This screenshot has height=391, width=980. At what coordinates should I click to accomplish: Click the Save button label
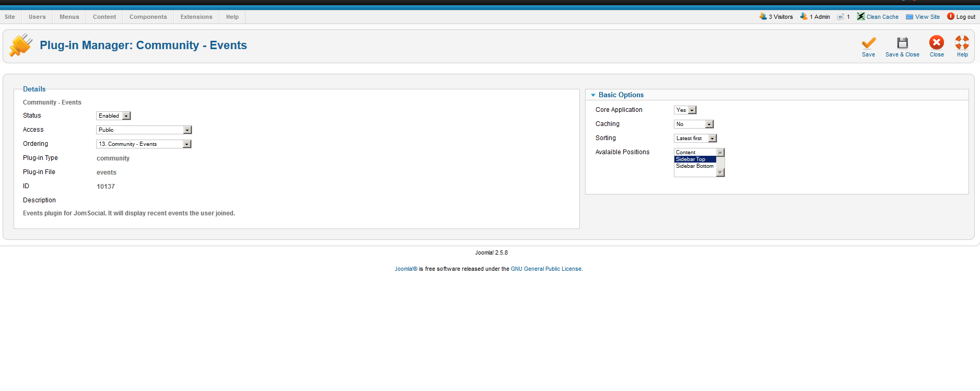click(x=868, y=54)
